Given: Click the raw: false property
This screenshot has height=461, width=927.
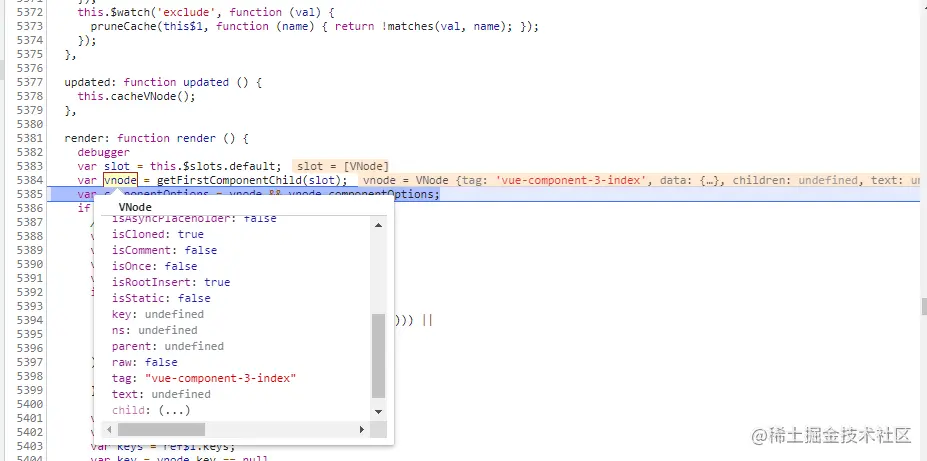Looking at the screenshot, I should pyautogui.click(x=144, y=362).
